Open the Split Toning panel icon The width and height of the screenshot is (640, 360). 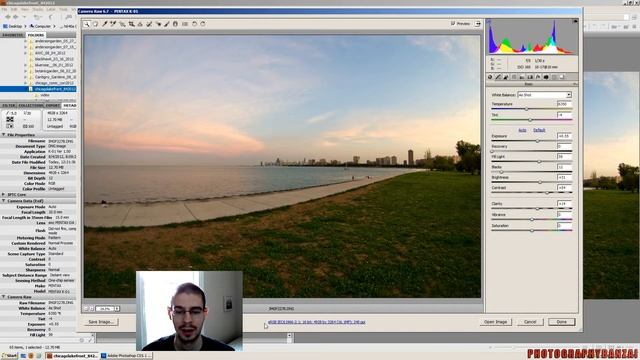(522, 77)
